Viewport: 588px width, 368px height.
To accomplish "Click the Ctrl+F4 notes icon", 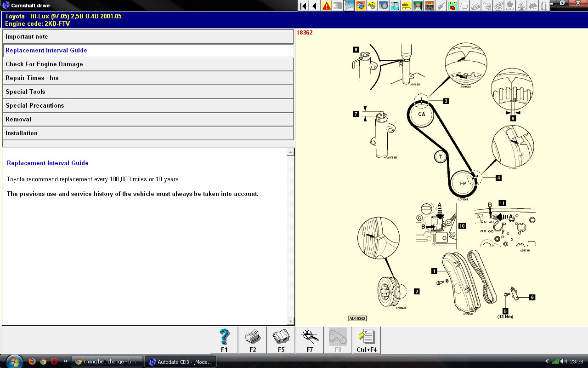I will click(x=367, y=340).
